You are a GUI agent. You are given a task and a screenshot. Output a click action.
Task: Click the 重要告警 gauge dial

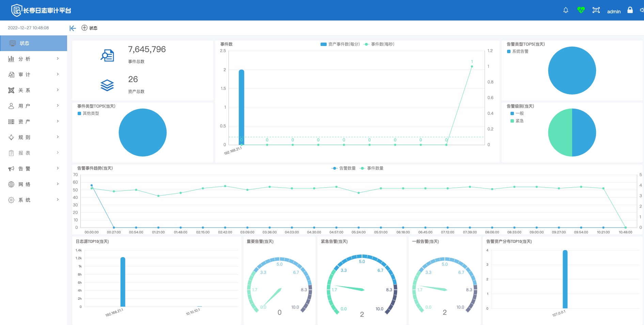[x=279, y=286]
